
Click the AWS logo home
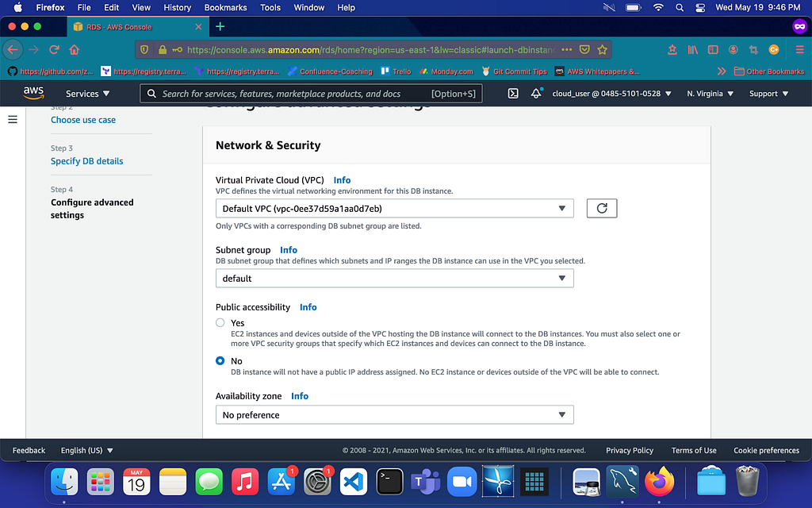click(x=33, y=94)
